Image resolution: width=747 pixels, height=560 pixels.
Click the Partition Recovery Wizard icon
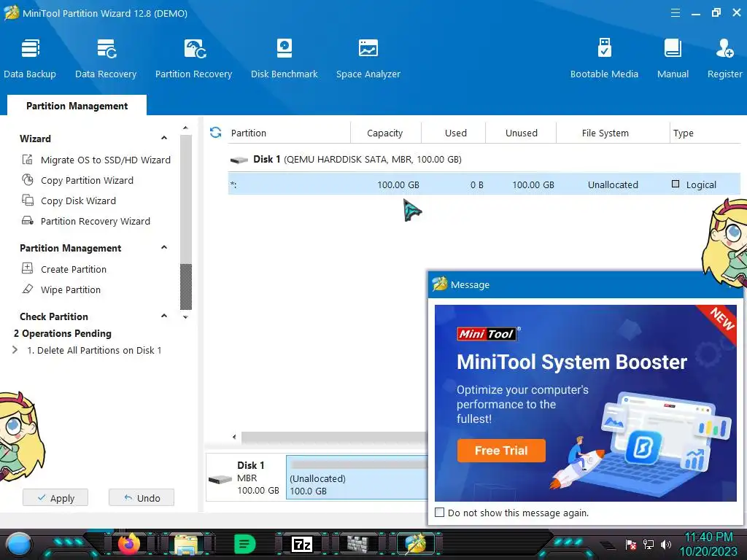(x=28, y=221)
